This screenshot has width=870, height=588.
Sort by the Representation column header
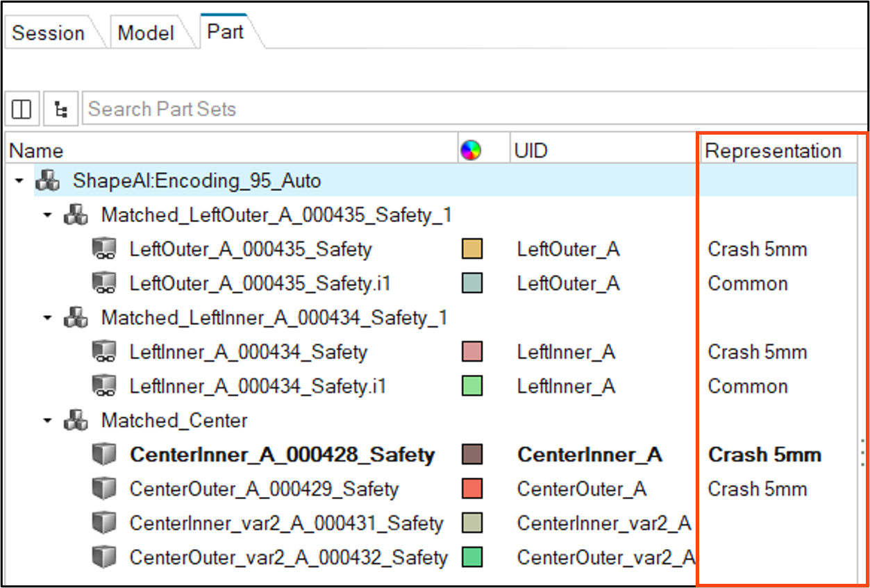pos(773,151)
